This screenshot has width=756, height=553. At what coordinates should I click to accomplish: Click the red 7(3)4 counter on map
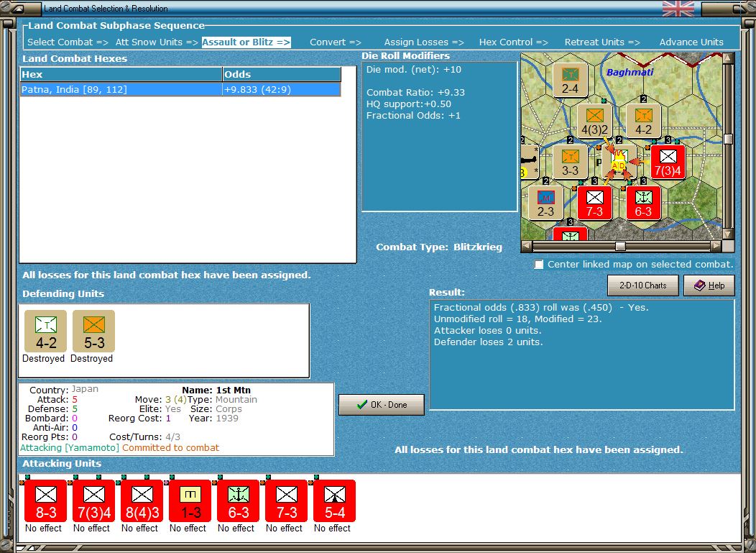pos(668,162)
